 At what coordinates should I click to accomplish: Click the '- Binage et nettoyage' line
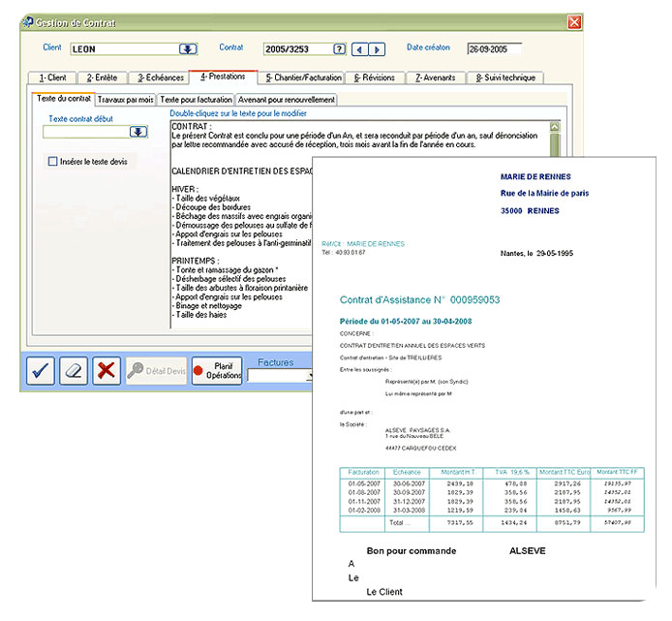[206, 306]
